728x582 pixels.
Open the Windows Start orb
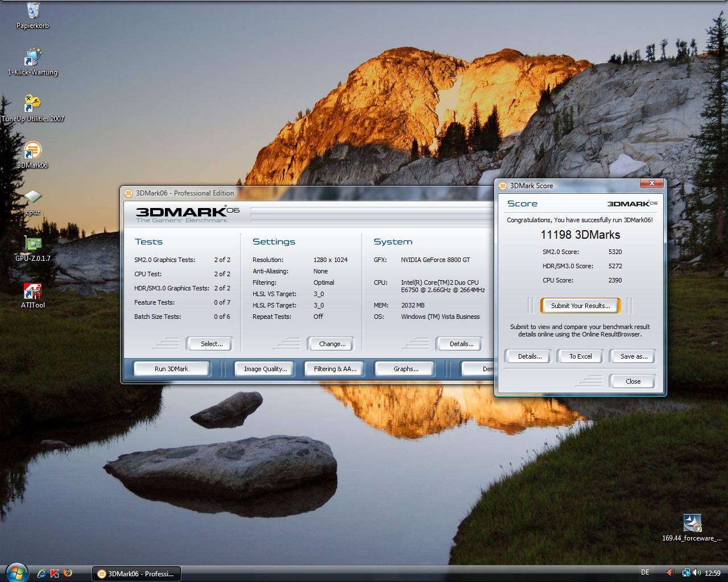(x=15, y=572)
